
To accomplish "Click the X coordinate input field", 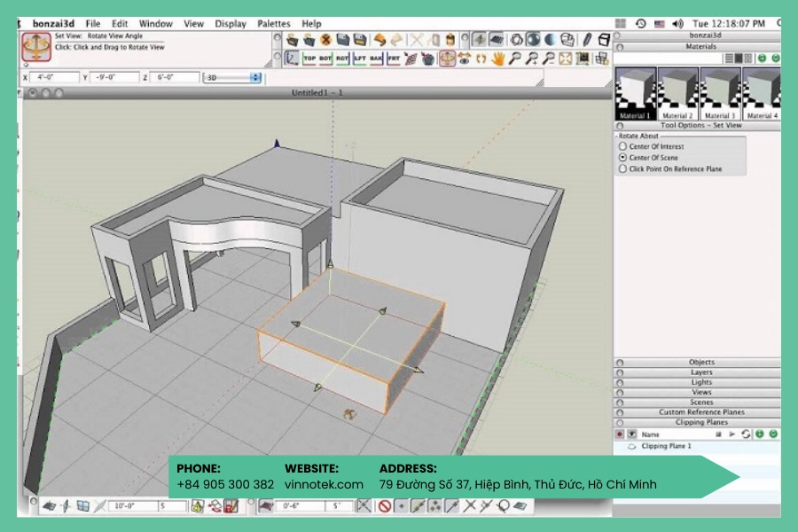I will pos(54,77).
